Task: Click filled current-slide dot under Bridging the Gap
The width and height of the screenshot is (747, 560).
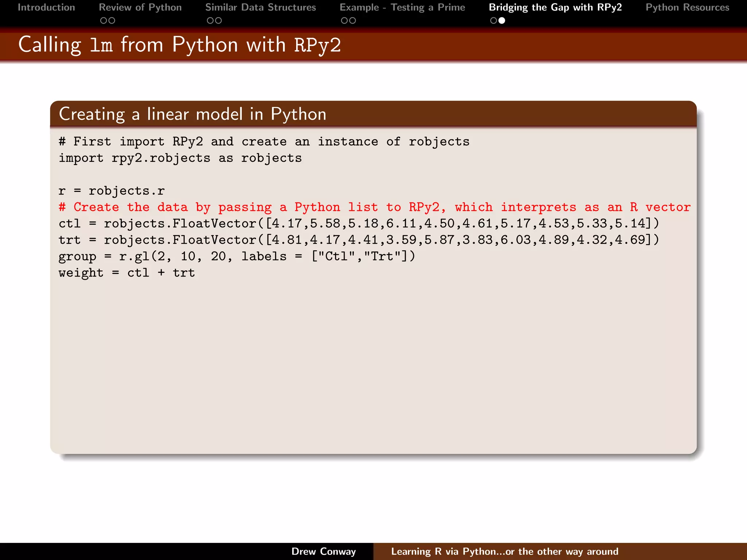Action: click(x=502, y=21)
